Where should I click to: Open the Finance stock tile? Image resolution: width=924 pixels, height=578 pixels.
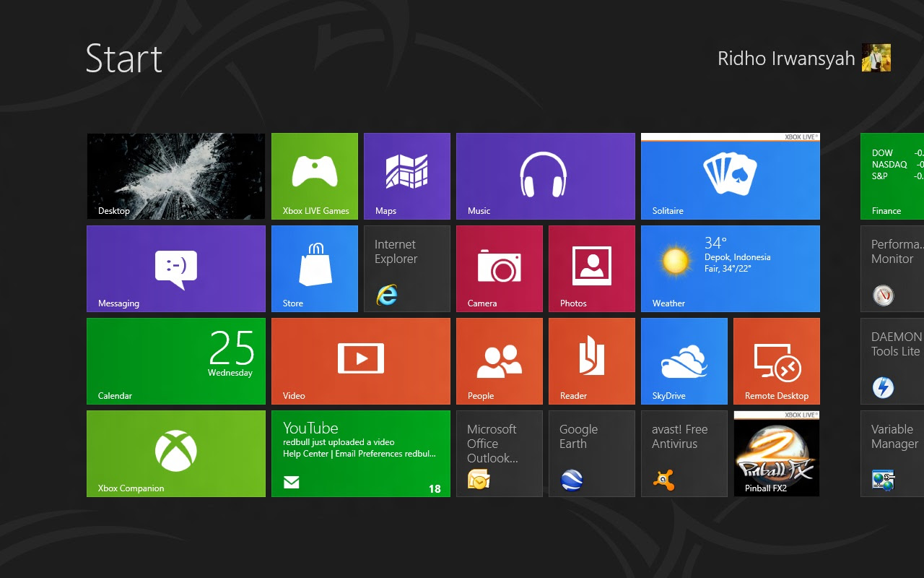coord(892,176)
